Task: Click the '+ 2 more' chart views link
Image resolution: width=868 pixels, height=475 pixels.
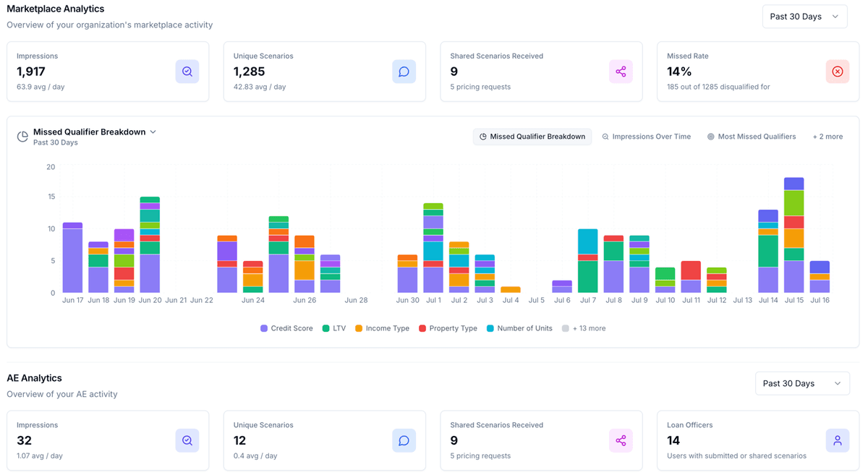Action: (827, 136)
